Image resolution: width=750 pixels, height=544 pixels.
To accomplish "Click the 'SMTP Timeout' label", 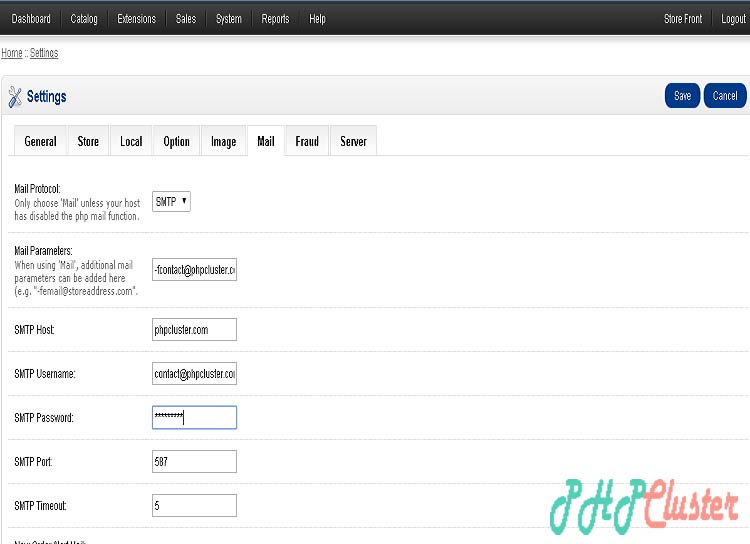I will (x=40, y=506).
